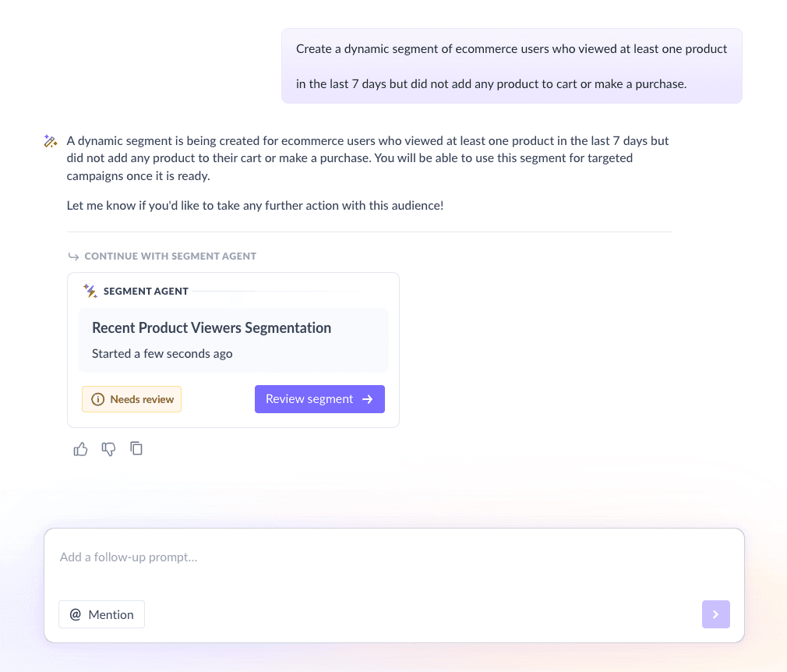Viewport: 787px width, 672px height.
Task: Click the SEGMENT AGENT header label
Action: [146, 291]
